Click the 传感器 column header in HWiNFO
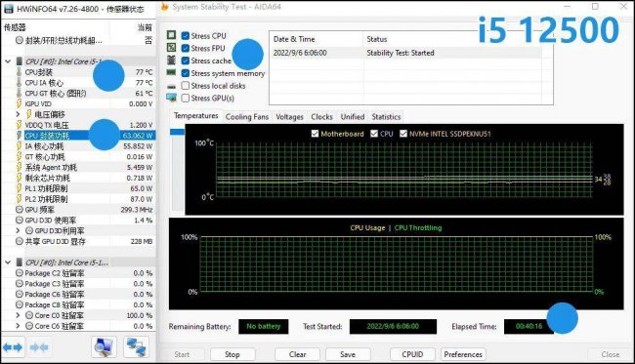This screenshot has height=364, width=635. click(15, 27)
